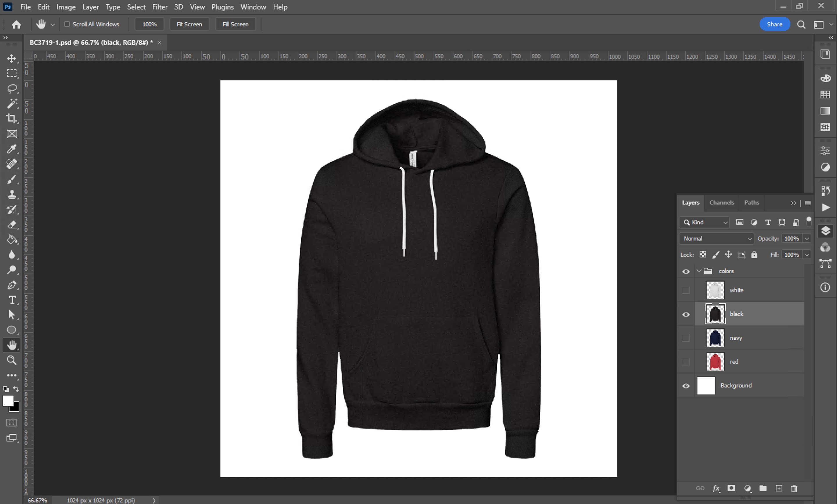Click the Share button
Viewport: 837px width, 504px height.
pyautogui.click(x=774, y=24)
